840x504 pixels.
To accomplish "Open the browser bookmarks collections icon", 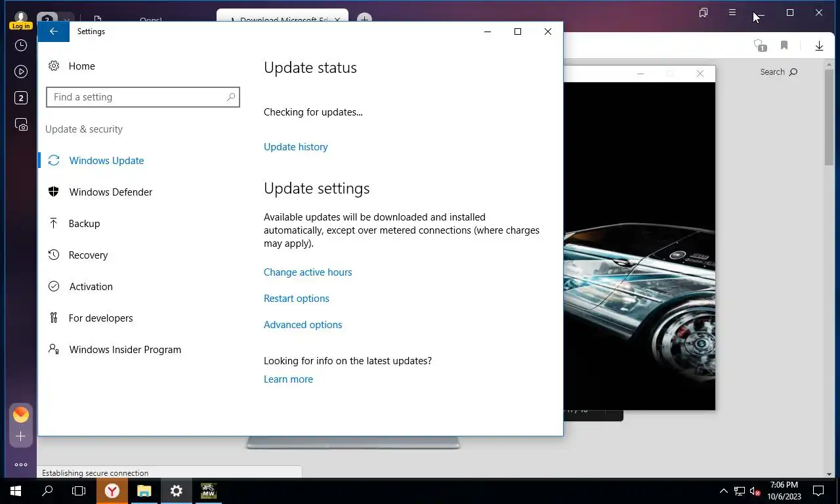I will (703, 12).
